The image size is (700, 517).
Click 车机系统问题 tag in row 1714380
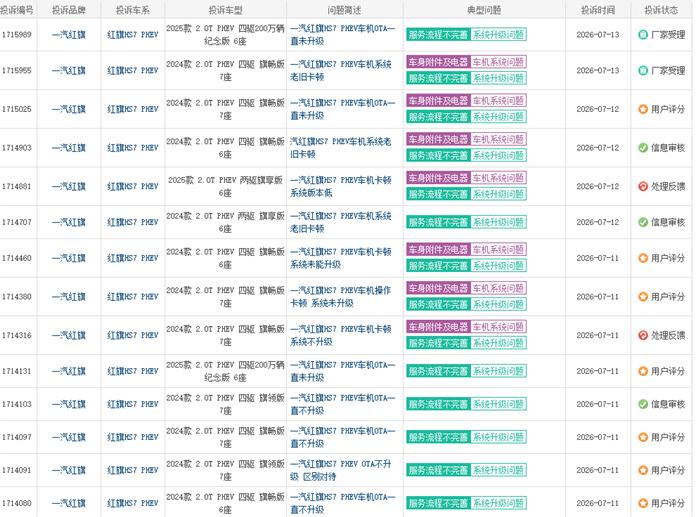[x=498, y=288]
